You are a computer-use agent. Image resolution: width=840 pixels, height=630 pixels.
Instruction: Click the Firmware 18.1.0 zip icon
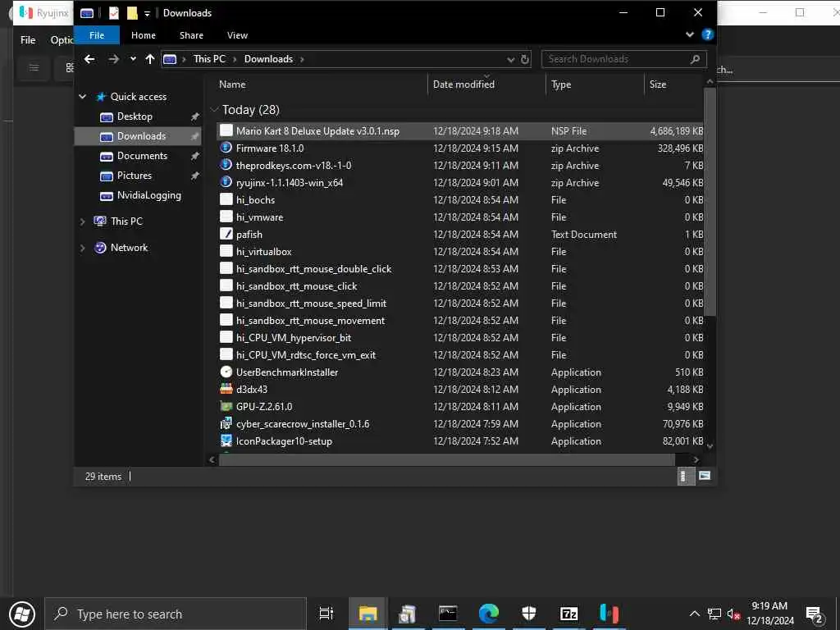tap(226, 148)
